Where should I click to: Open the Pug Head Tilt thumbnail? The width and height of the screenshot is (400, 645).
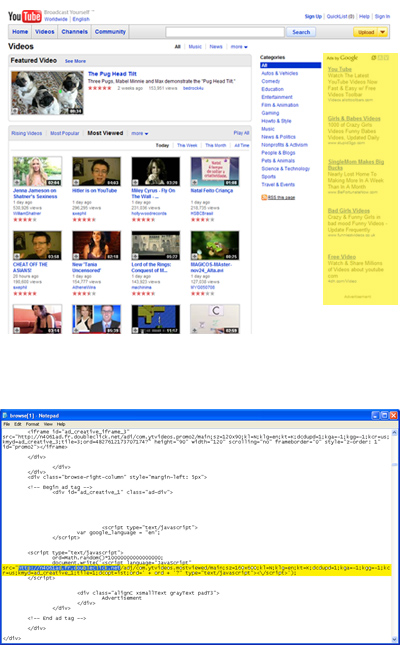47,93
